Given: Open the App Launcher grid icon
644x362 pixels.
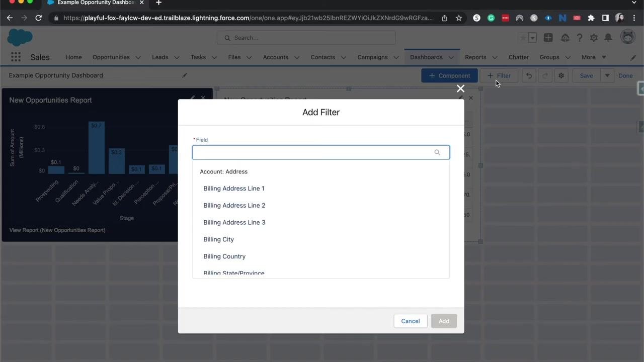Looking at the screenshot, I should (x=16, y=57).
